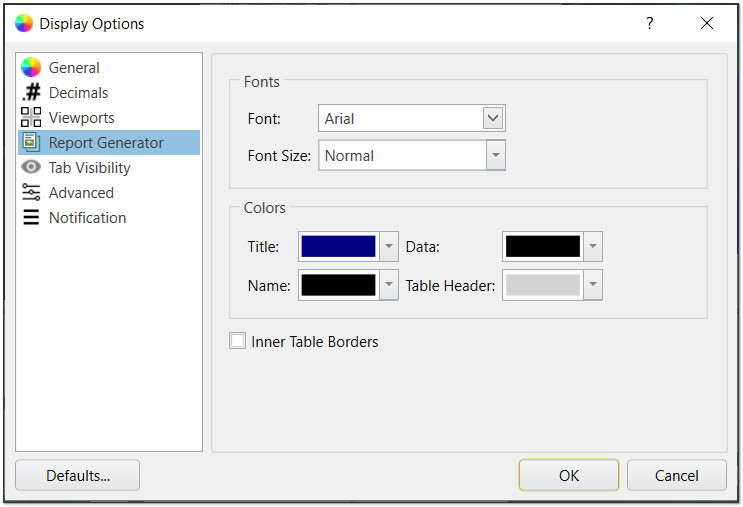Select the Report Generator entry
This screenshot has height=507, width=743.
tap(109, 143)
